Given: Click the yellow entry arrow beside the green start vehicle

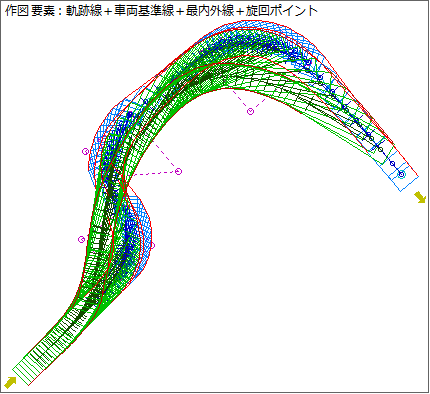Looking at the screenshot, I should pyautogui.click(x=10, y=382).
